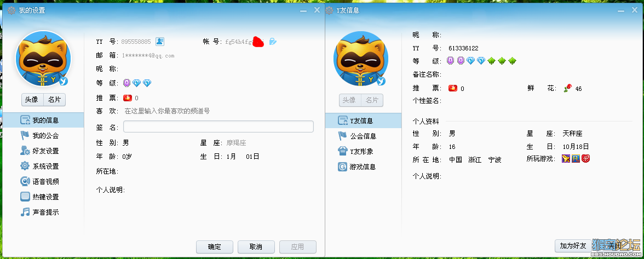The image size is (644, 259).
Task: Click the middle blue game icon under 所玩游戏
Action: (576, 158)
